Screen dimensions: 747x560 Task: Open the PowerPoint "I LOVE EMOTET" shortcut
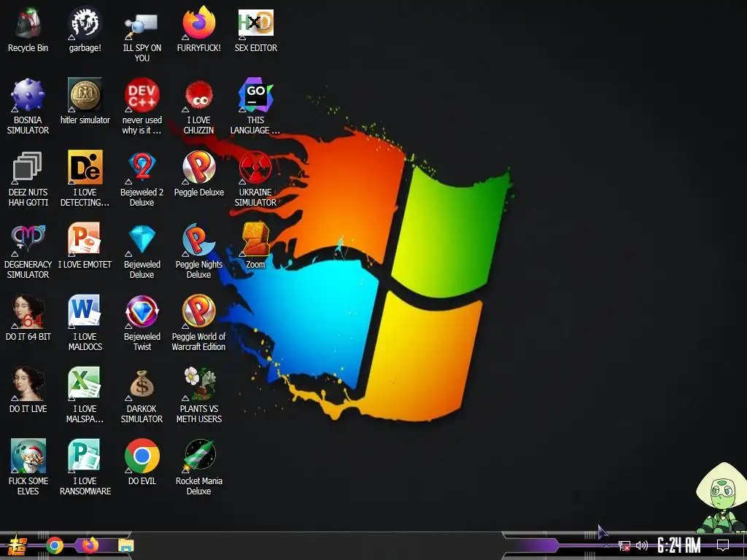[85, 239]
